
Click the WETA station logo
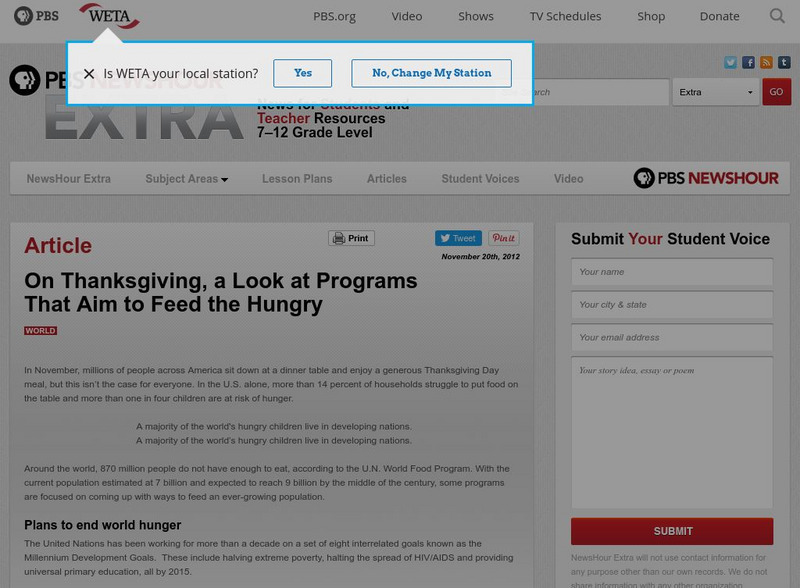tap(109, 16)
